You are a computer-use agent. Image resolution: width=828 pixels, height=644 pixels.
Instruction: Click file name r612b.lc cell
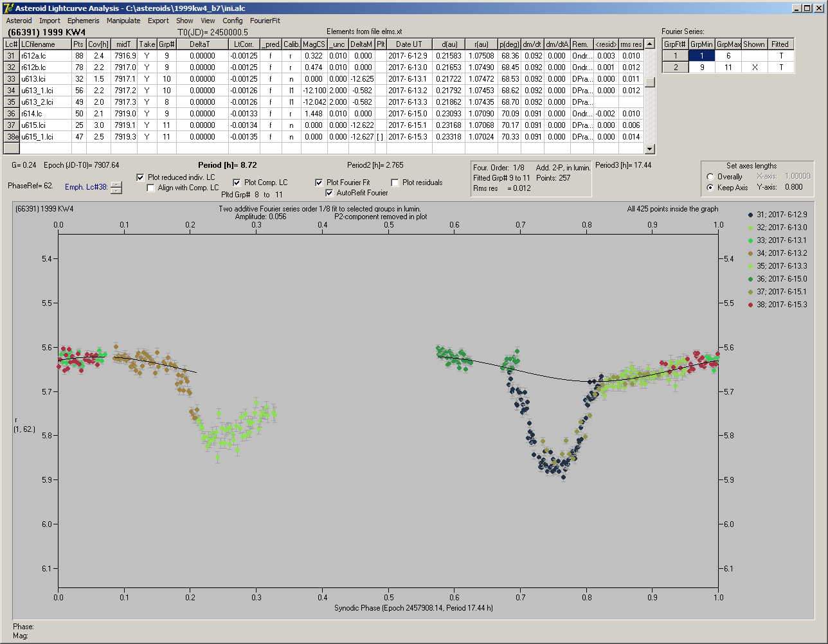point(45,67)
